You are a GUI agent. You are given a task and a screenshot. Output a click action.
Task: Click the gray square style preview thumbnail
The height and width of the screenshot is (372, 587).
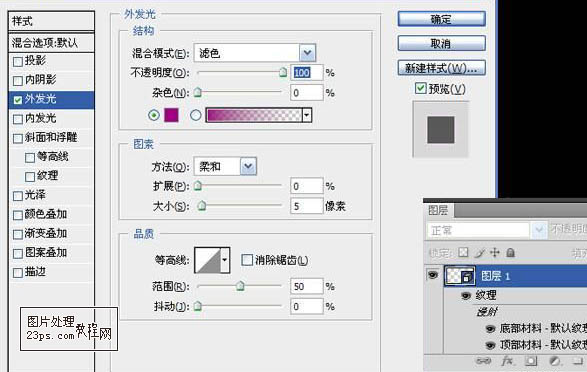[441, 129]
